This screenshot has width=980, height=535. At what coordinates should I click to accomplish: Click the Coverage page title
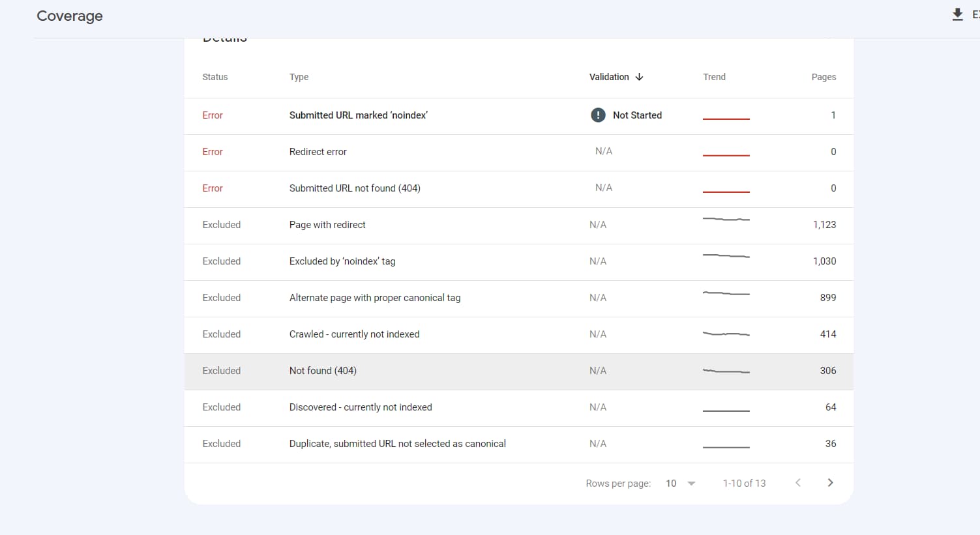(x=70, y=16)
